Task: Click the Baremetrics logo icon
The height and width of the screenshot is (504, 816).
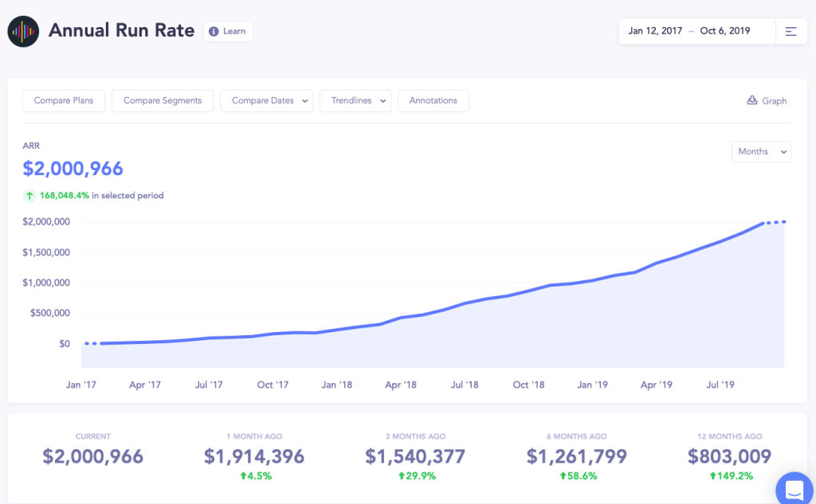Action: coord(23,31)
